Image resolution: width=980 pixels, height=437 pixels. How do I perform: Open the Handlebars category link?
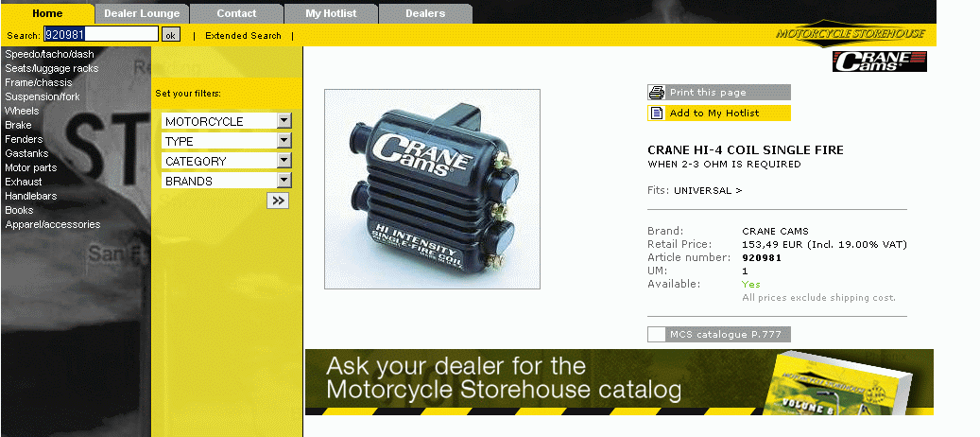click(30, 196)
